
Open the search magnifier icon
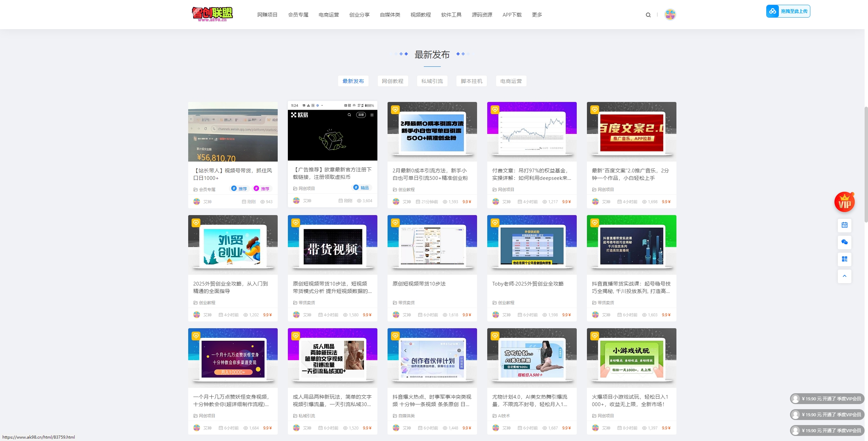(648, 15)
